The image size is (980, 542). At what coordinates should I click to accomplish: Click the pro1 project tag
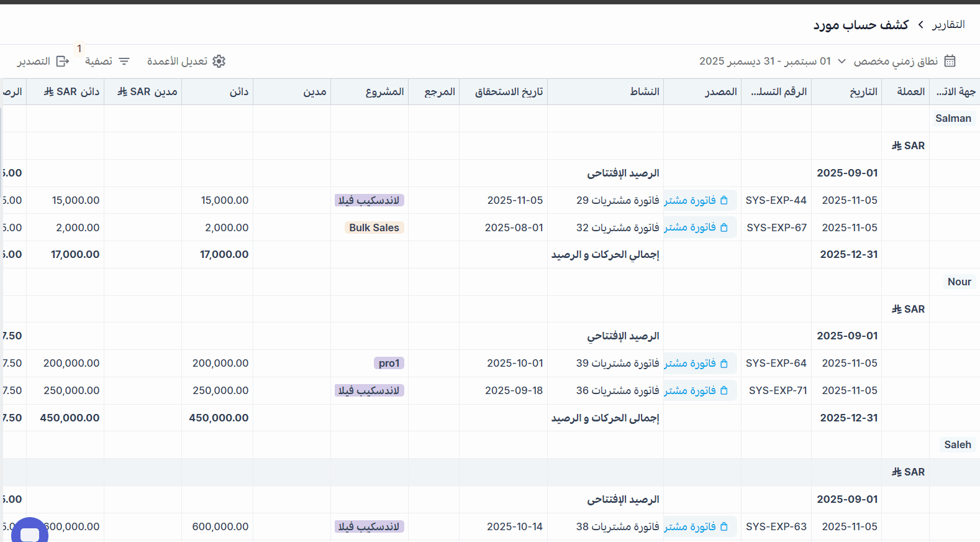(x=389, y=363)
